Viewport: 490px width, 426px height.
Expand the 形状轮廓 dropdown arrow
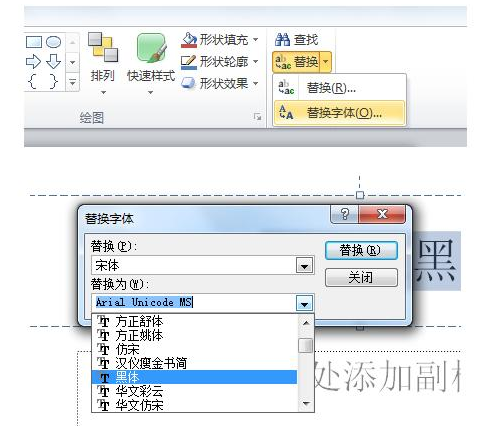coord(256,61)
